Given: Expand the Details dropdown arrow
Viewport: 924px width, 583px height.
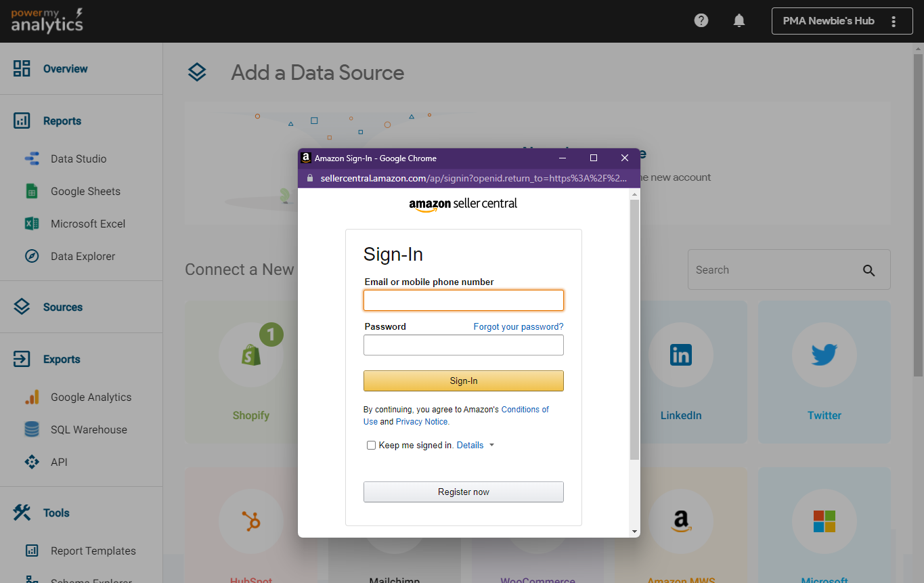Looking at the screenshot, I should point(491,446).
